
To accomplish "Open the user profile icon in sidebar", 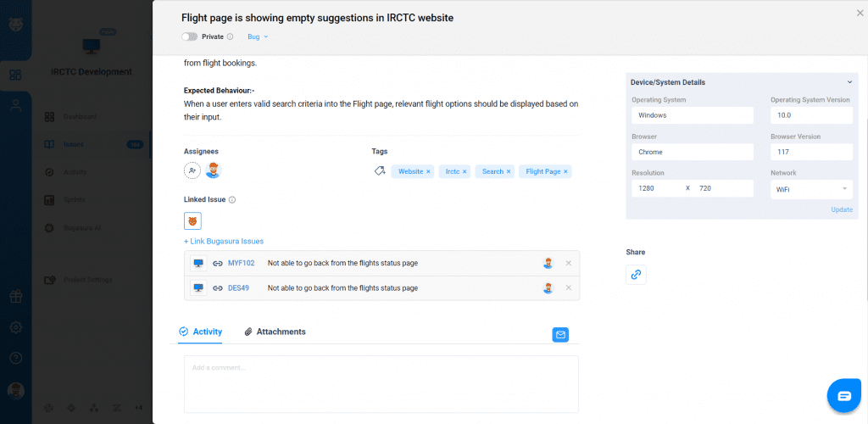I will coord(15,106).
